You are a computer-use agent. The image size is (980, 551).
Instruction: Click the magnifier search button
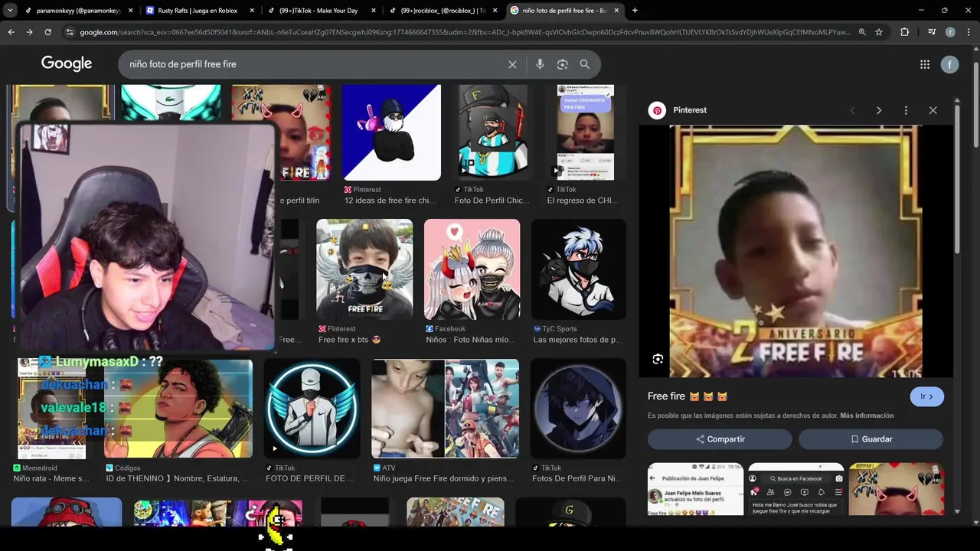click(x=585, y=64)
